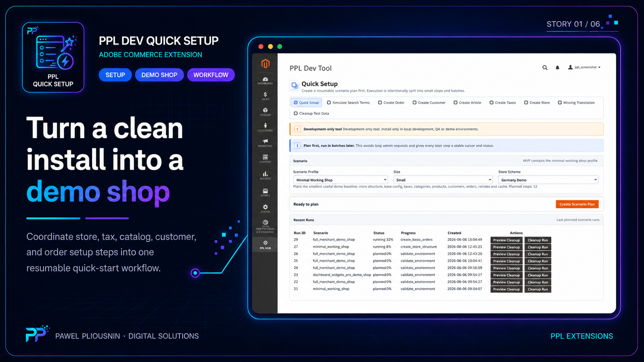The image size is (644, 362).
Task: Open the Catalog sidebar icon
Action: tap(265, 112)
